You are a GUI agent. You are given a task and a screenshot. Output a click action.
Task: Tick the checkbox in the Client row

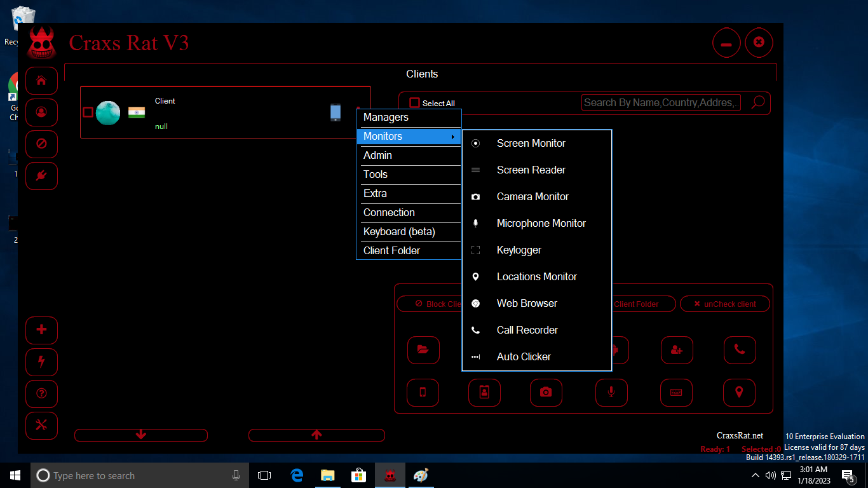pyautogui.click(x=88, y=112)
